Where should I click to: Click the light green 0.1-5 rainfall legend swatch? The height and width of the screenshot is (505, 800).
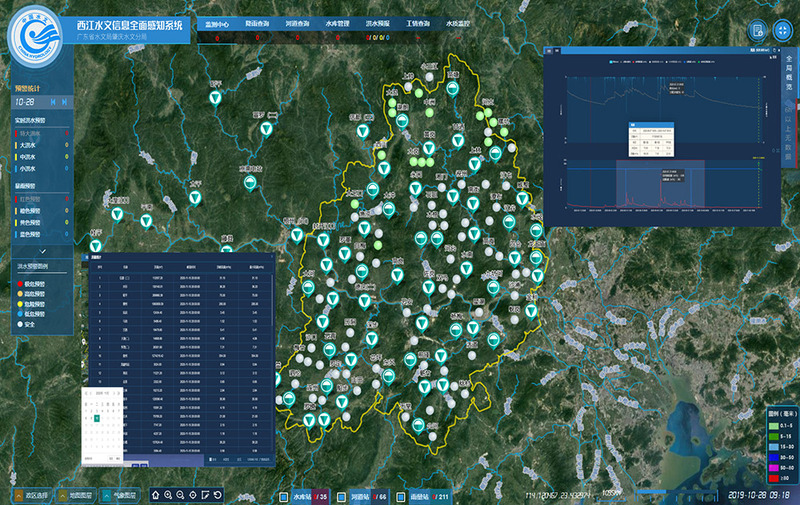click(773, 426)
